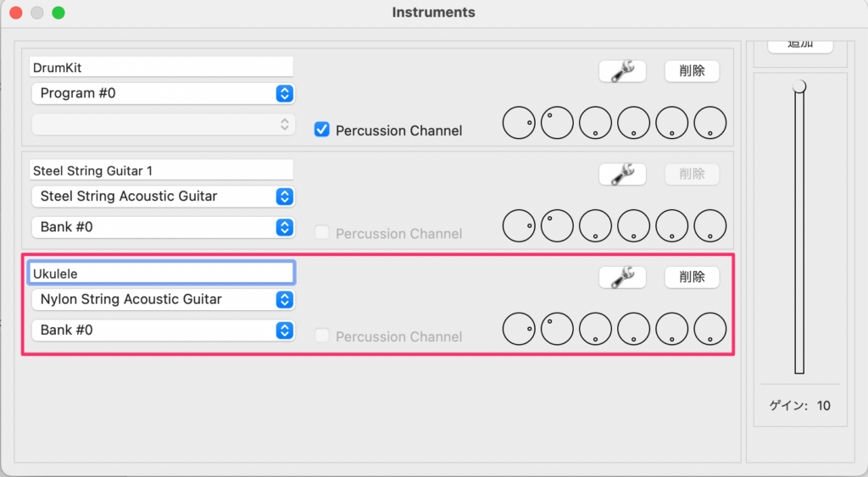Click 削除 button for Ukulele

click(692, 277)
